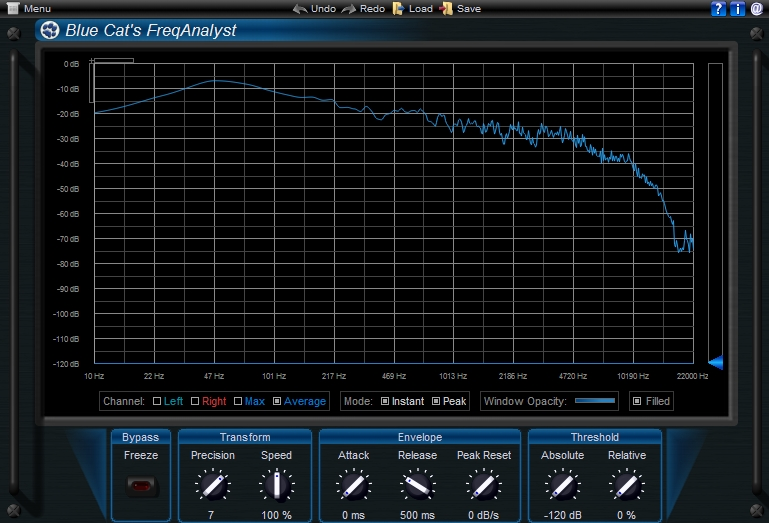The image size is (769, 523).
Task: Click the Save text button
Action: tap(469, 9)
